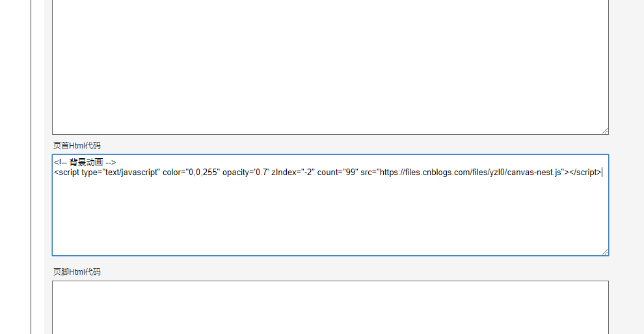The height and width of the screenshot is (334, 644).
Task: Click inside the empty top textarea
Action: (330, 66)
